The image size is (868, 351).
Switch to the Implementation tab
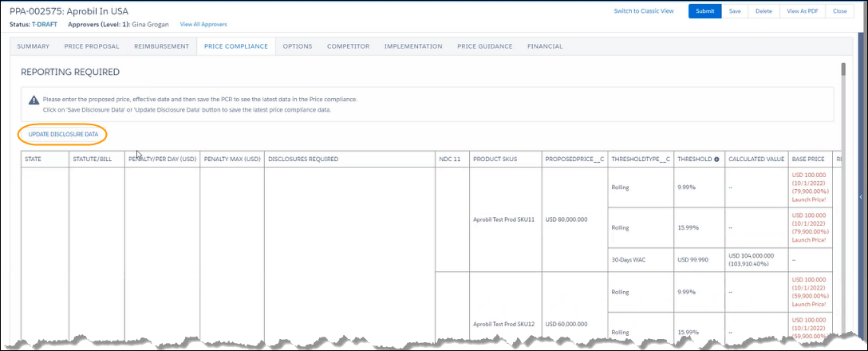tap(413, 46)
